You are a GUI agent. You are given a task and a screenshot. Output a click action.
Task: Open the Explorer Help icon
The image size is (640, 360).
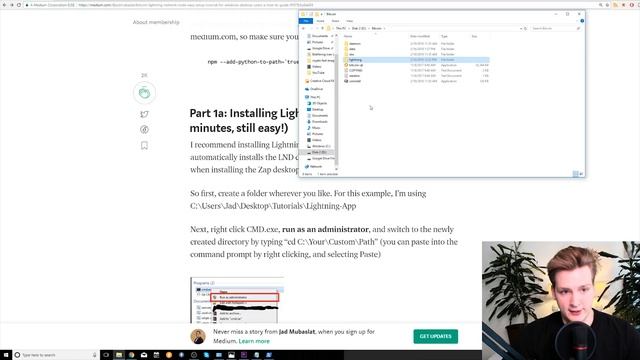582,21
